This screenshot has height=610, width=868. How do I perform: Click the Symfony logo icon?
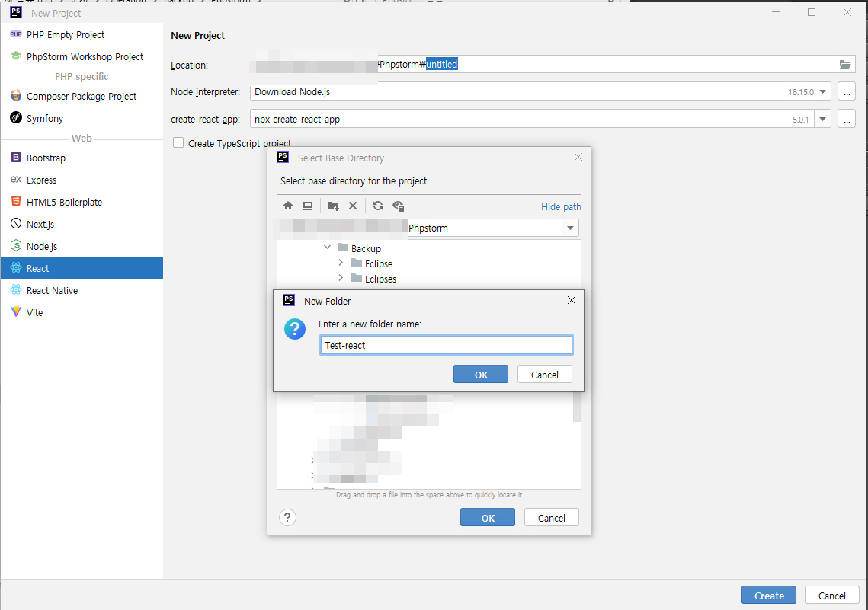pos(16,117)
